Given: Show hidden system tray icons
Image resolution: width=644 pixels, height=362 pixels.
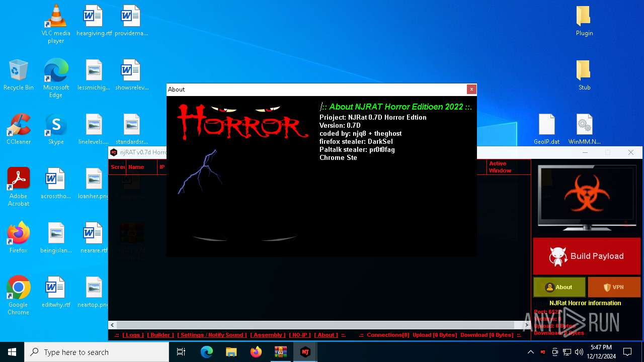Looking at the screenshot, I should pyautogui.click(x=530, y=352).
